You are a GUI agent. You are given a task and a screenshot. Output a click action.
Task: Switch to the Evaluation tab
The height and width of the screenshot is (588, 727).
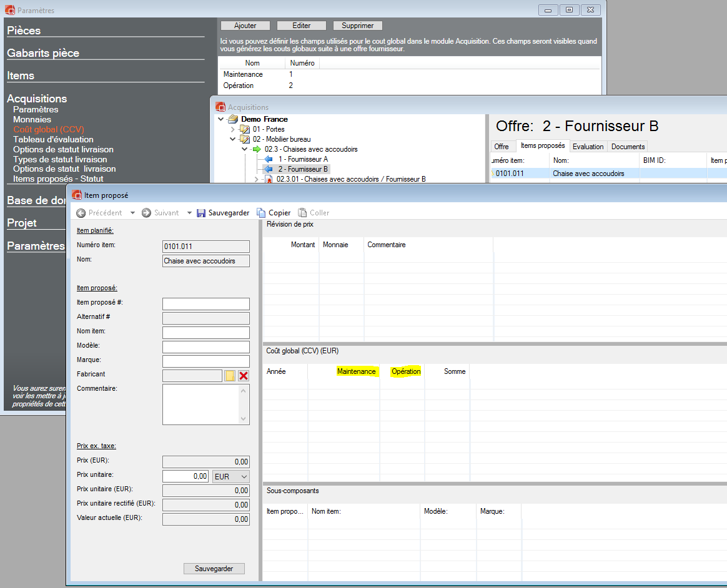click(x=588, y=147)
